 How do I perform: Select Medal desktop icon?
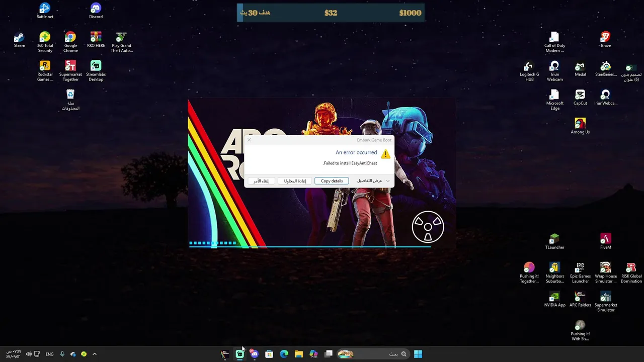580,69
